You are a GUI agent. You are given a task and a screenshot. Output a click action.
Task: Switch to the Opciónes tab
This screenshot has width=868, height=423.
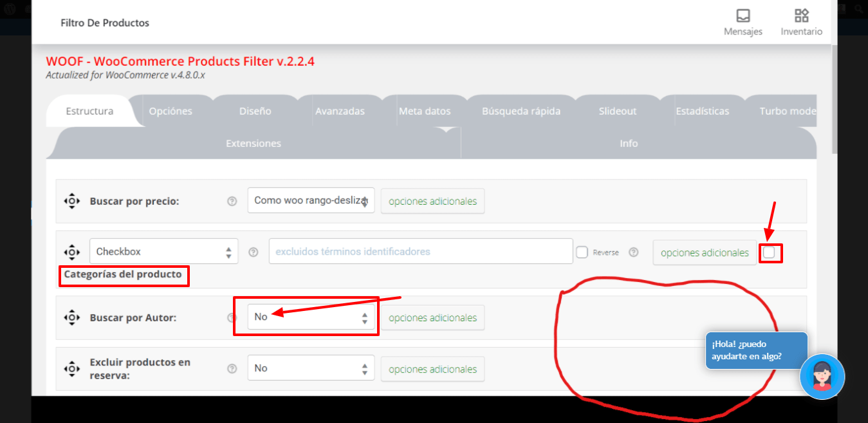(x=171, y=111)
